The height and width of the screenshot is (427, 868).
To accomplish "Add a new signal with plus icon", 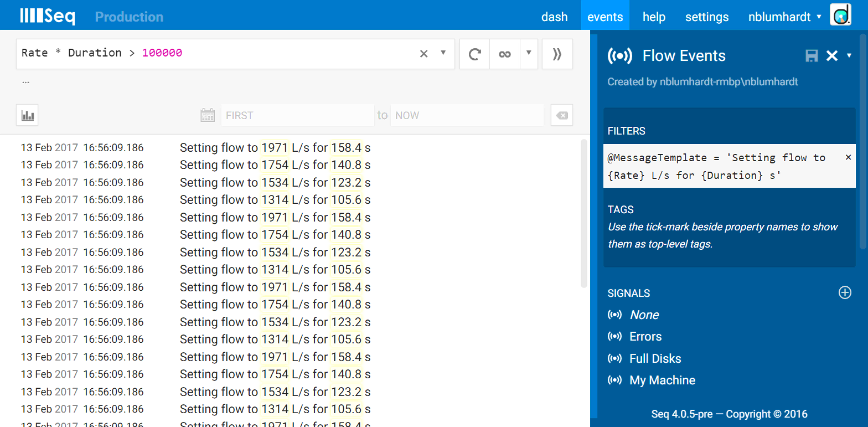I will [845, 292].
